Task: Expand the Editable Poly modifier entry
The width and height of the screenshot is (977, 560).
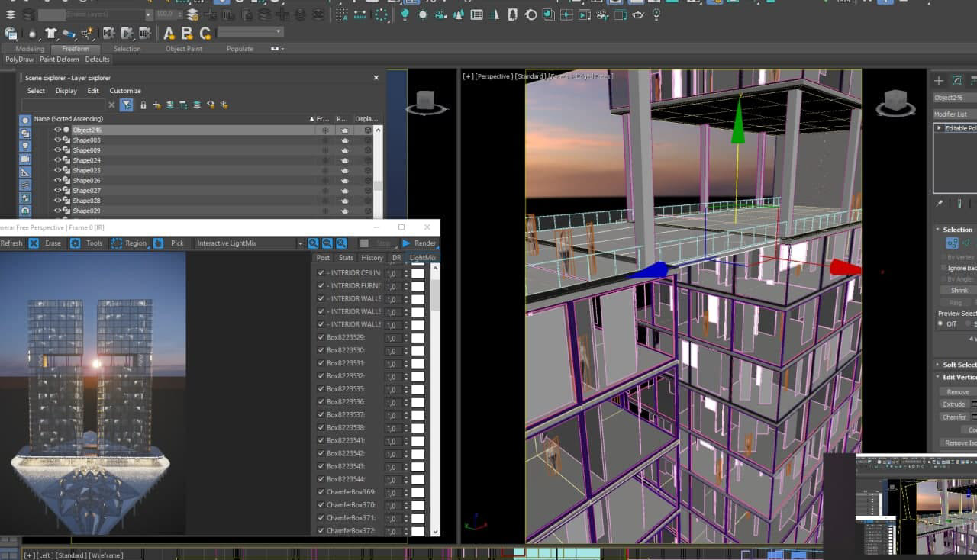Action: (940, 127)
